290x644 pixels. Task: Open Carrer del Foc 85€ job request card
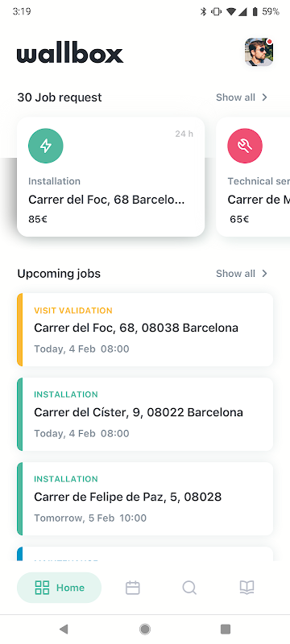pyautogui.click(x=111, y=176)
